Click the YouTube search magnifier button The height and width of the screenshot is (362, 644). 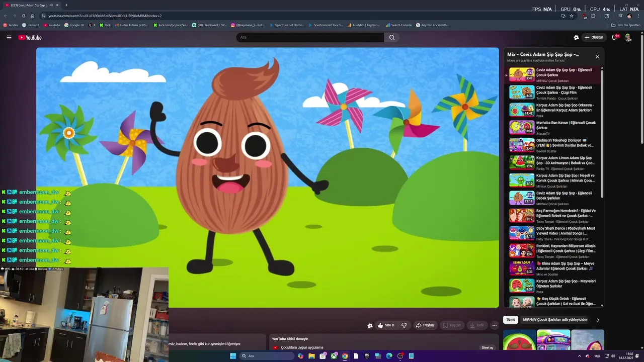point(392,38)
